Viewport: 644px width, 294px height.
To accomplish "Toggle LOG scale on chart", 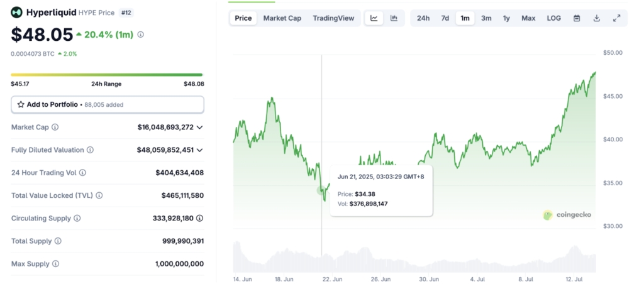I will tap(553, 18).
